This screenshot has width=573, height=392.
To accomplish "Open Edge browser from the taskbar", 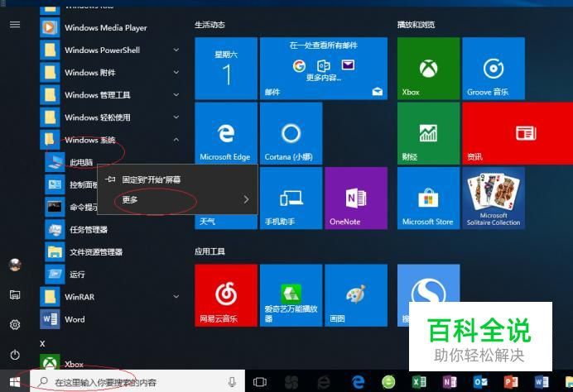I will click(358, 382).
